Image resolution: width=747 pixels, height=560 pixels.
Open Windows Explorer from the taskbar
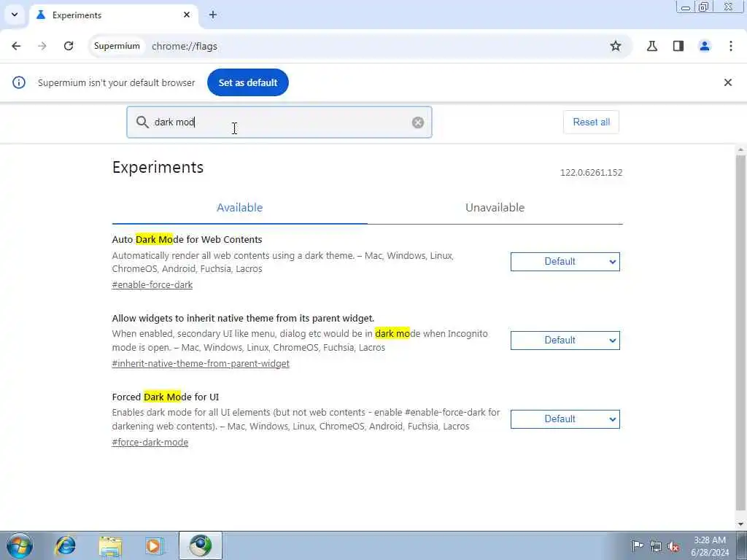click(x=111, y=545)
